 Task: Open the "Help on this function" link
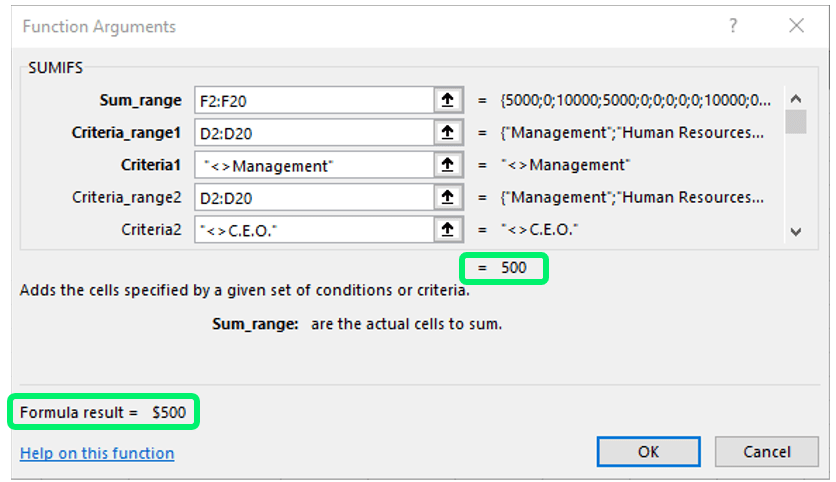tap(97, 453)
